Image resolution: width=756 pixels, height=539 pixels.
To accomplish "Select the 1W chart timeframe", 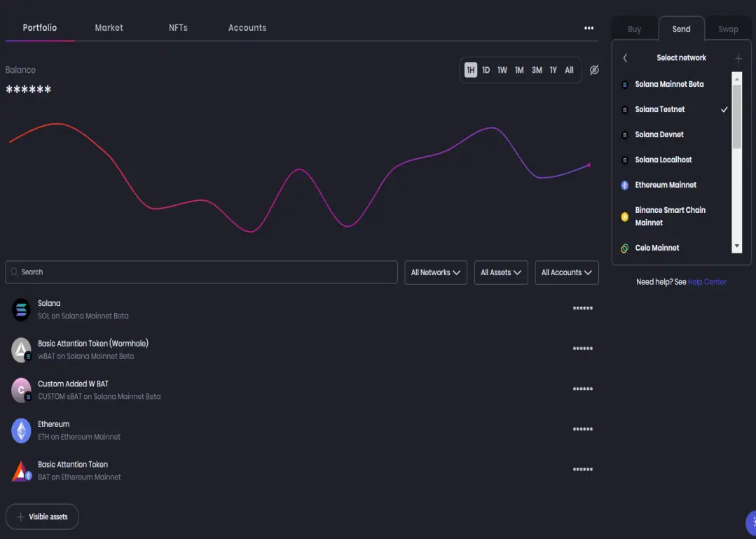I will (x=502, y=70).
